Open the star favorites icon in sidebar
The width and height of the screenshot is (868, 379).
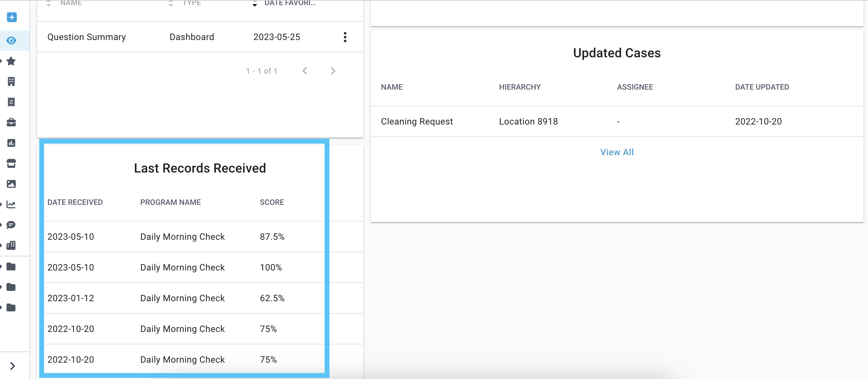click(x=12, y=61)
